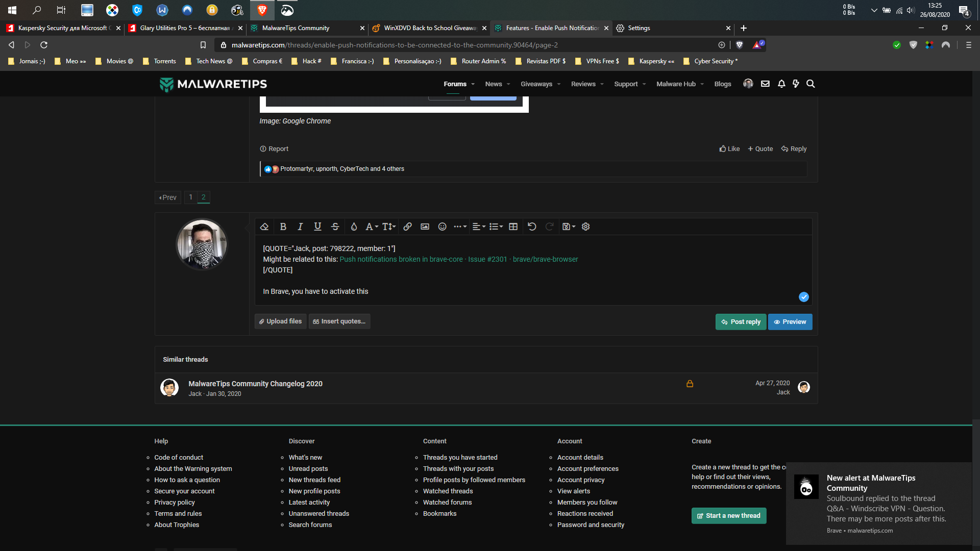Click the remove formatting eraser icon
Viewport: 980px width, 551px height.
(264, 227)
